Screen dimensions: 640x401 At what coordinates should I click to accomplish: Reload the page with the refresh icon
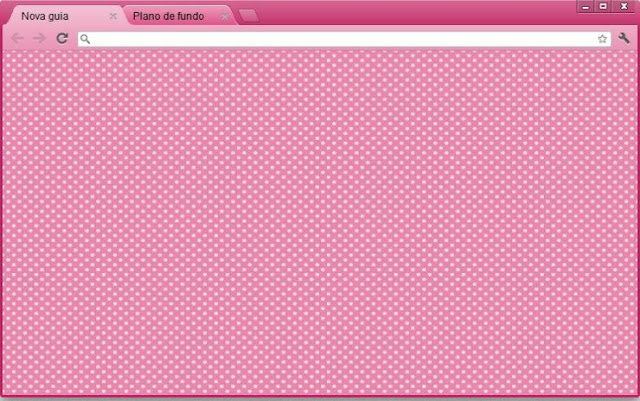click(62, 38)
